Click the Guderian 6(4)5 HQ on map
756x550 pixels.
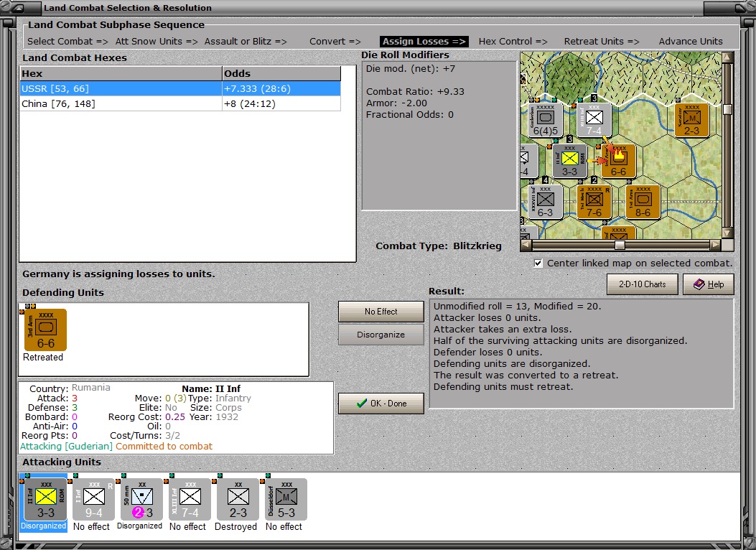coord(546,120)
